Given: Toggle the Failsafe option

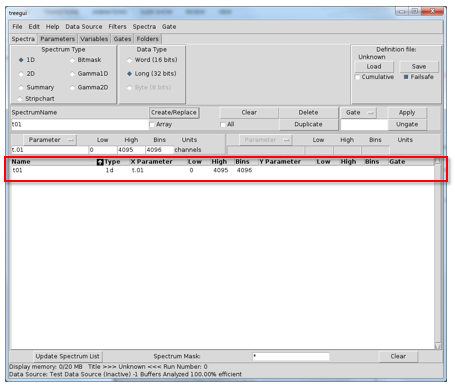Looking at the screenshot, I should (406, 77).
